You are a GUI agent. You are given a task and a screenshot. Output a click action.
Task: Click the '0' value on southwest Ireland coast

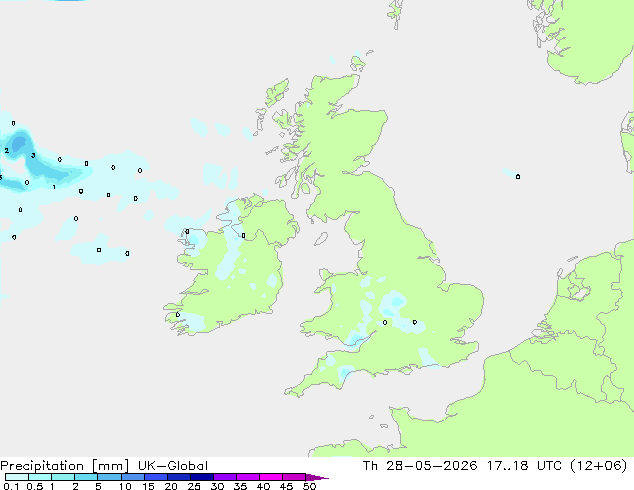pyautogui.click(x=178, y=315)
